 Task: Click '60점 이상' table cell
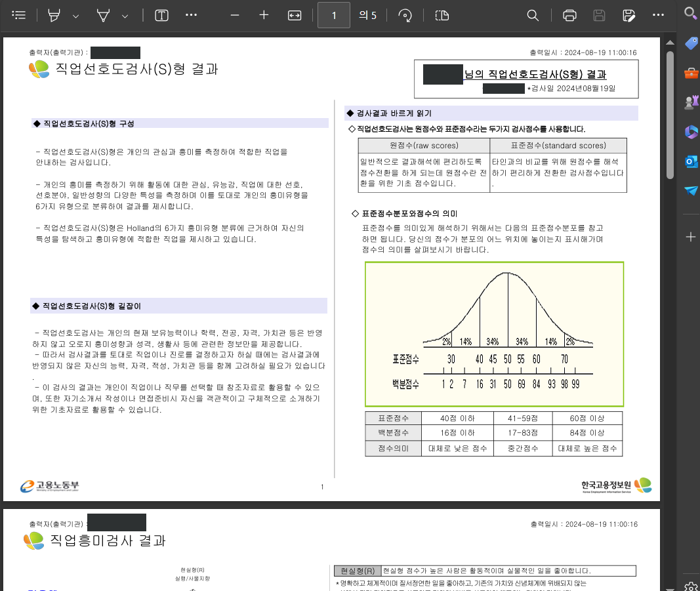pos(587,418)
